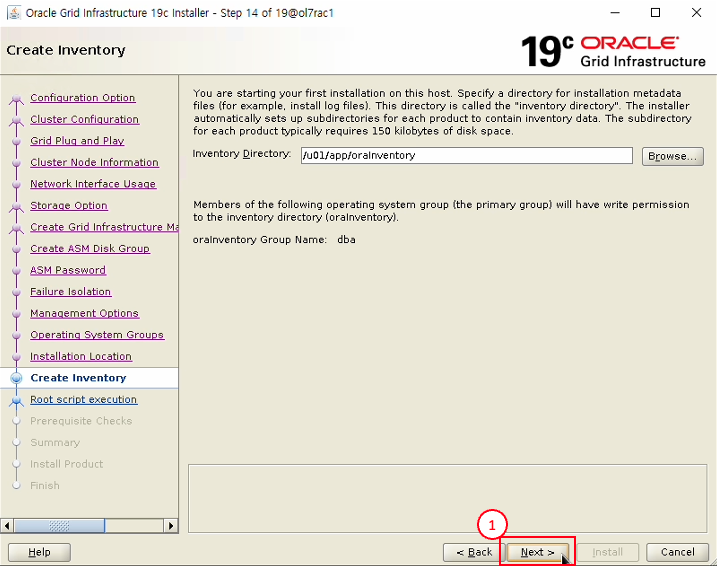Proceed with the Next button
The height and width of the screenshot is (566, 717).
(x=538, y=552)
